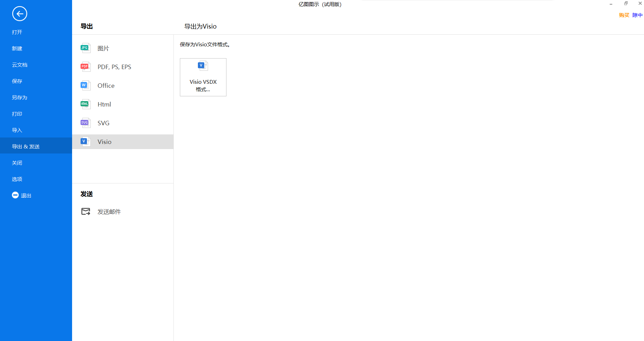
Task: Select SVG export type label
Action: click(103, 123)
